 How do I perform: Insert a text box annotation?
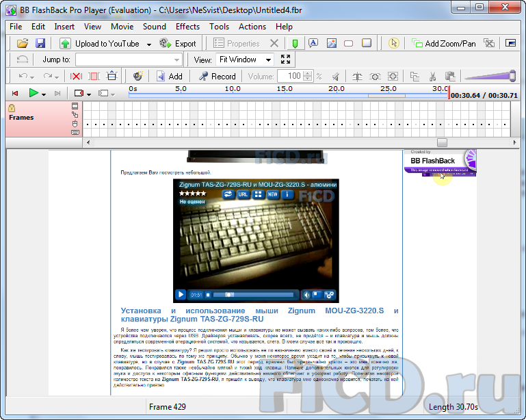click(313, 43)
